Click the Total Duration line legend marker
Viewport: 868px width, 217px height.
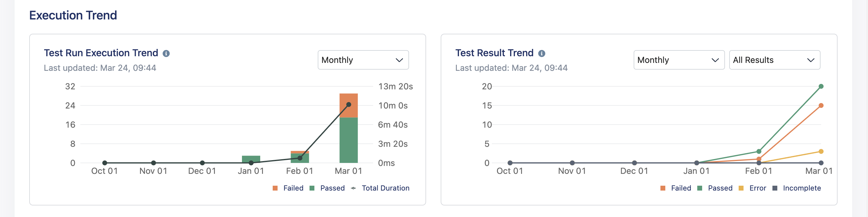click(x=353, y=188)
